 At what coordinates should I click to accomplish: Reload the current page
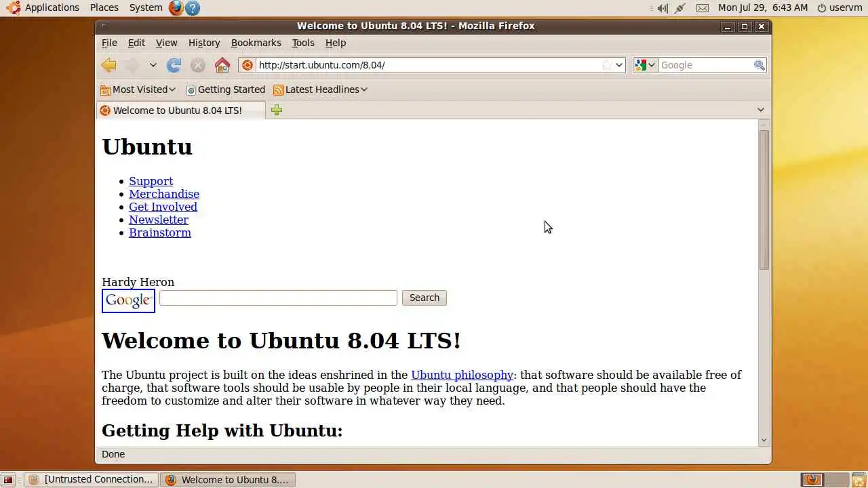click(174, 65)
